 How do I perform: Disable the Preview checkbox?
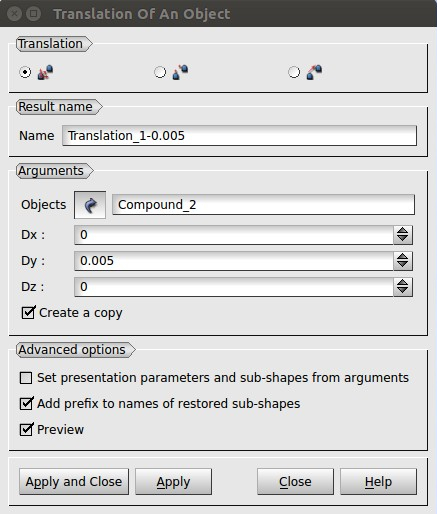click(x=26, y=430)
